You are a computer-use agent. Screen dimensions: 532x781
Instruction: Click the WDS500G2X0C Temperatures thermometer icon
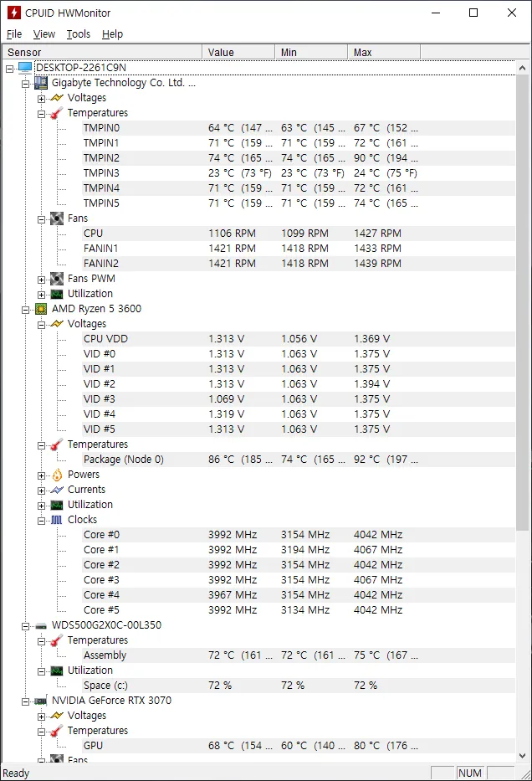coord(57,640)
